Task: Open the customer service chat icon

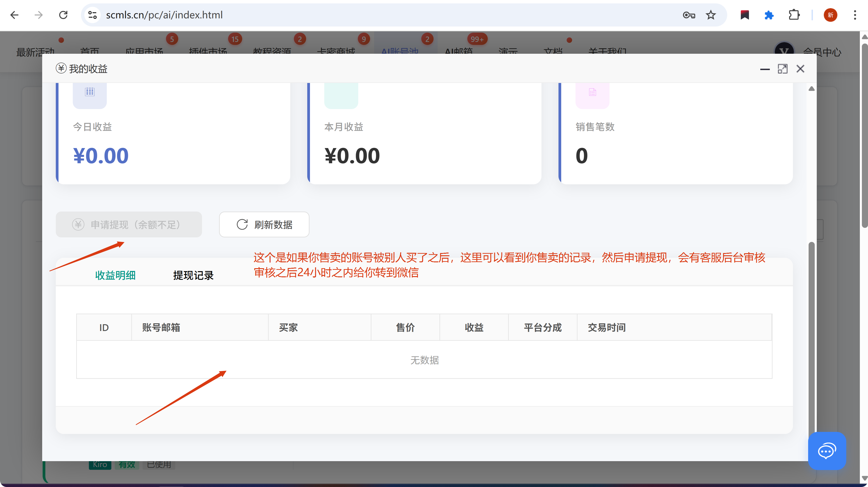Action: point(827,450)
